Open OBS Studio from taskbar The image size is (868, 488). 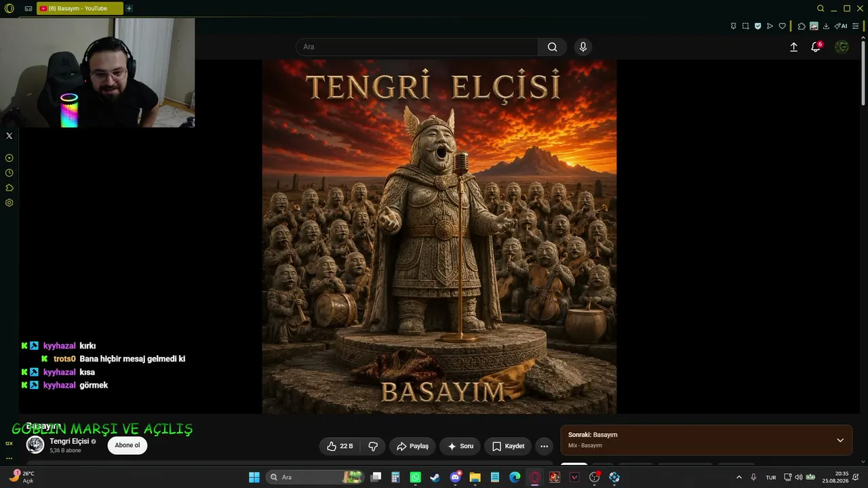coord(595,477)
